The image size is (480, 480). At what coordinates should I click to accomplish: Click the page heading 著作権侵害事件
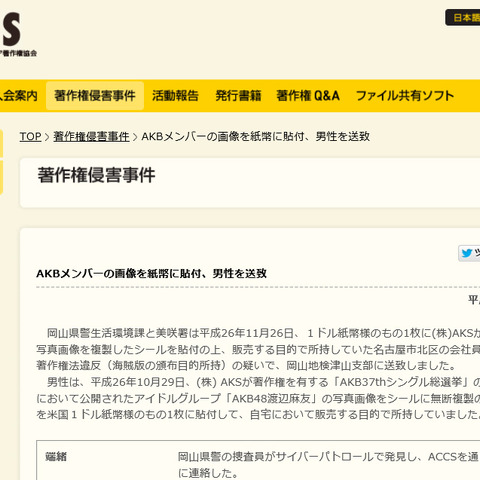(96, 175)
